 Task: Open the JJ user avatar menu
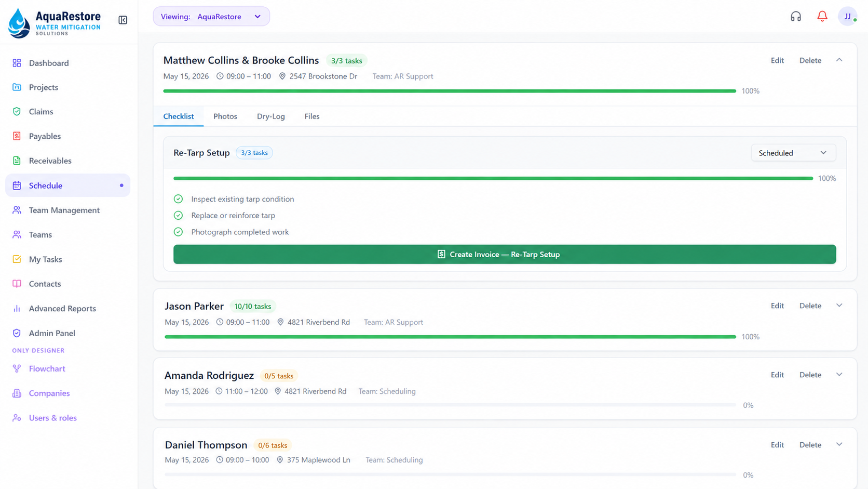(x=848, y=17)
